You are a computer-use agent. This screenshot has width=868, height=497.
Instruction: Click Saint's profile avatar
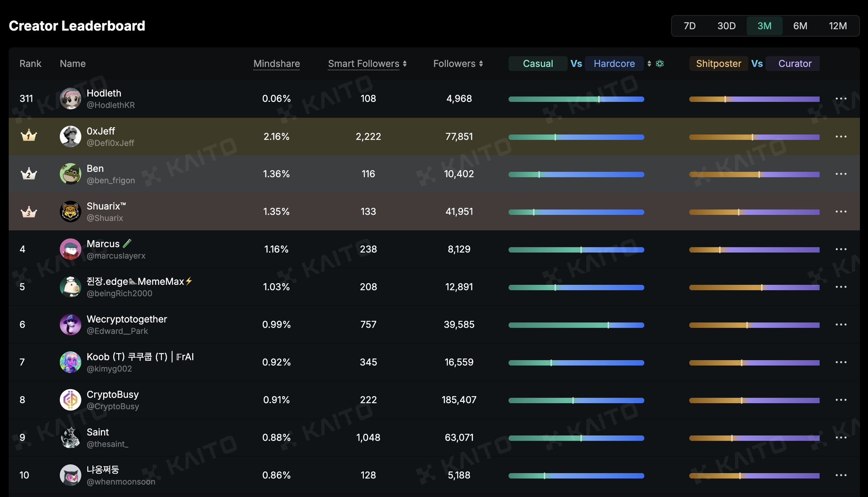click(x=70, y=438)
